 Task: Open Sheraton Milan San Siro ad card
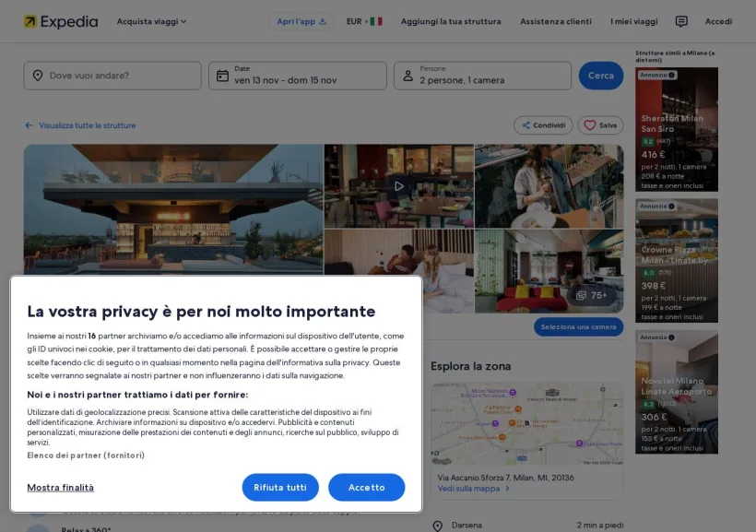[677, 129]
